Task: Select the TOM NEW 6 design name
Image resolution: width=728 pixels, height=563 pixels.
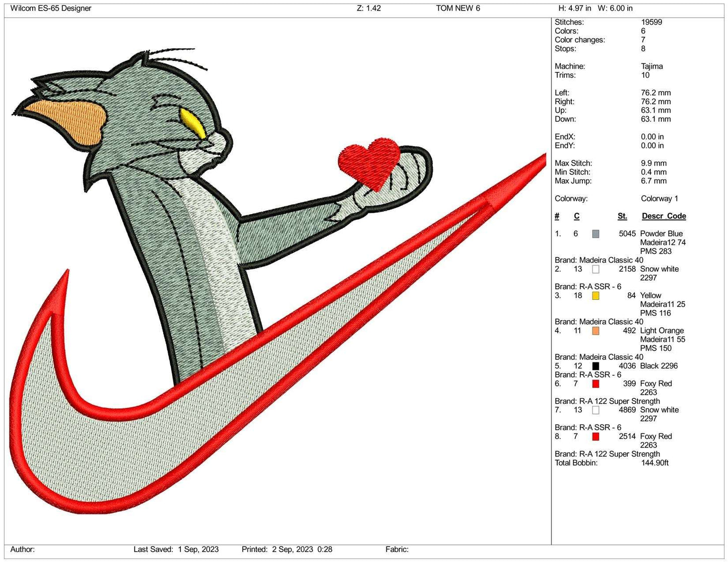Action: coord(457,8)
